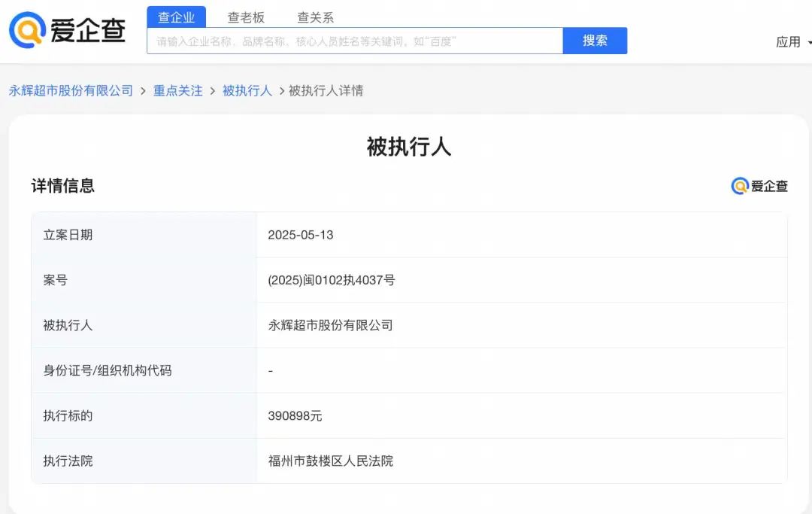Click the large 被执行人 page title
Image resolution: width=812 pixels, height=514 pixels.
pos(408,147)
